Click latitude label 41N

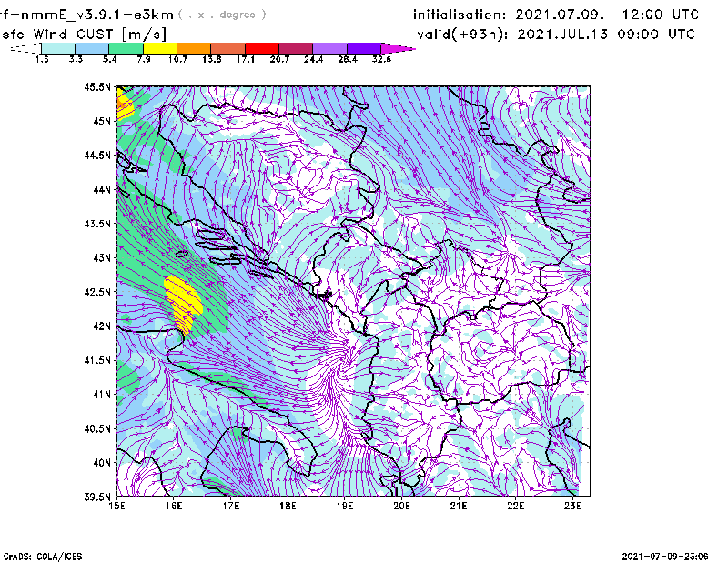[x=102, y=395]
